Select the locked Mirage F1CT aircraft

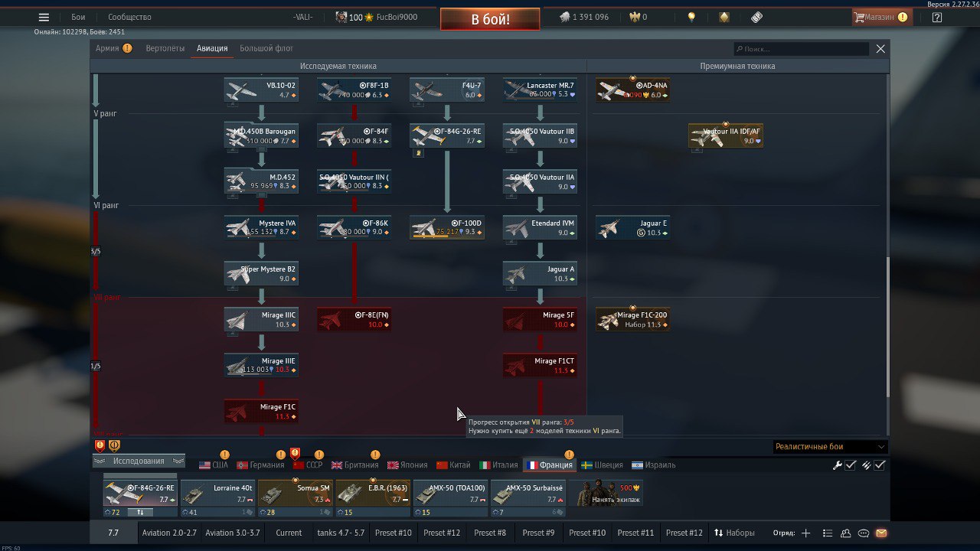540,366
